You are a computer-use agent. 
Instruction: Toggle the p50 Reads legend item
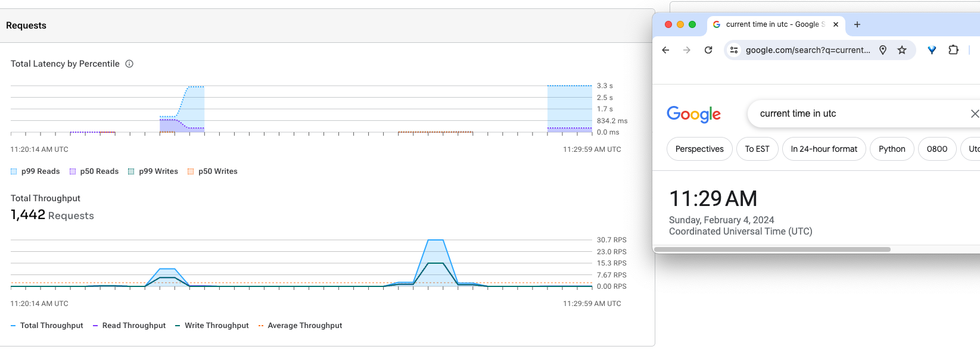tap(94, 171)
